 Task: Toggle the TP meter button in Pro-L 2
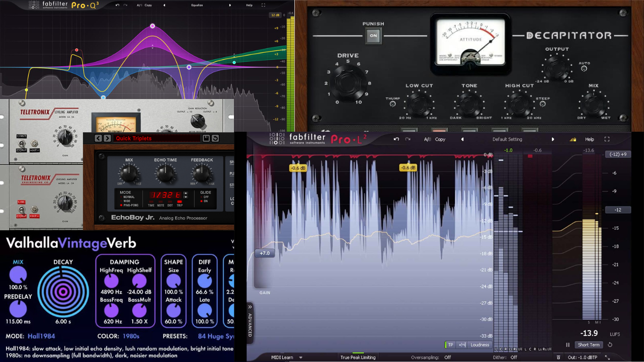pyautogui.click(x=450, y=345)
